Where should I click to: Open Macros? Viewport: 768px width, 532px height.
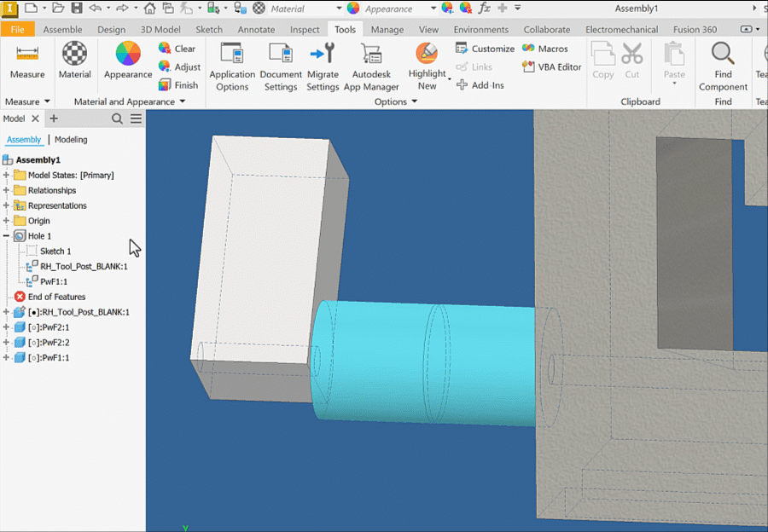tap(544, 49)
